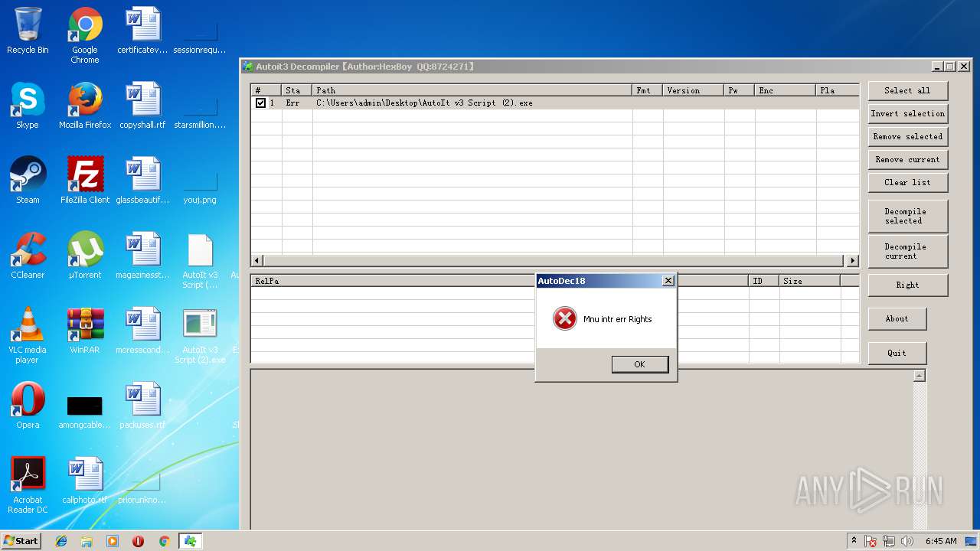Select the certificatev... document icon
Viewport: 980px width, 551px height.
point(142,31)
